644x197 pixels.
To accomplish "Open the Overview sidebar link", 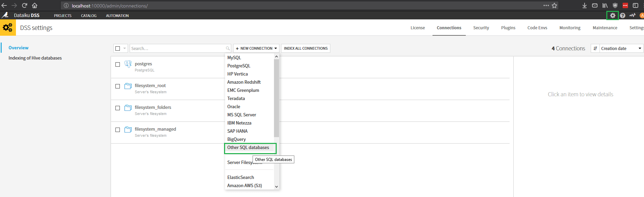I will pos(18,48).
